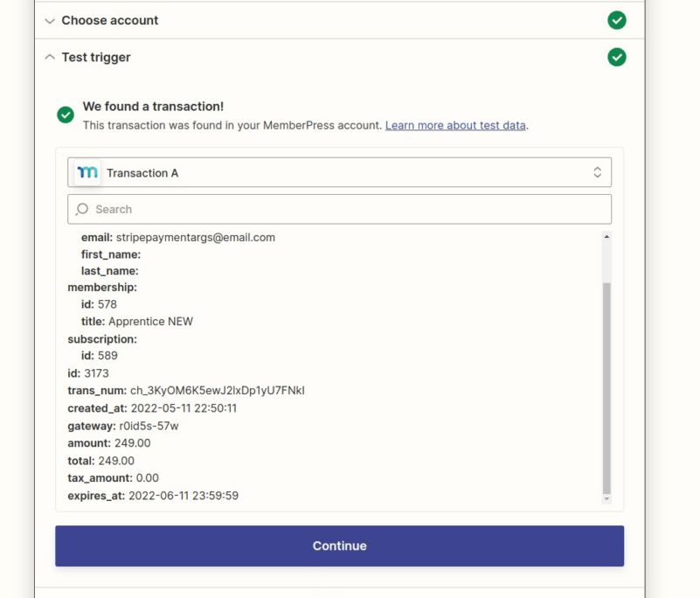This screenshot has height=598, width=700.
Task: Select the trans_num data row
Action: point(186,391)
